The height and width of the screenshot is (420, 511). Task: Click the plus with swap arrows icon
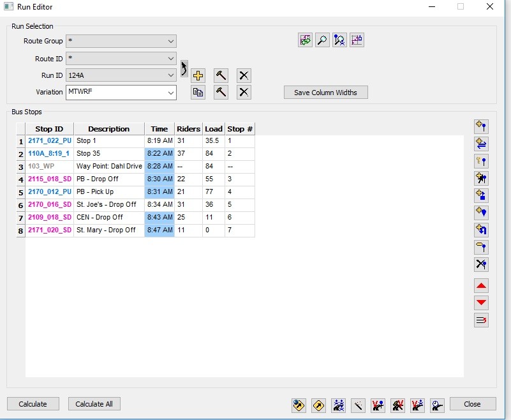coord(482,144)
